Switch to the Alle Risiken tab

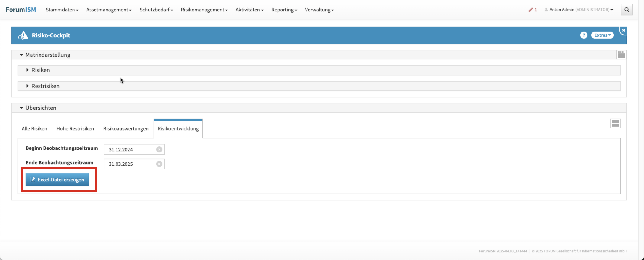pyautogui.click(x=34, y=129)
